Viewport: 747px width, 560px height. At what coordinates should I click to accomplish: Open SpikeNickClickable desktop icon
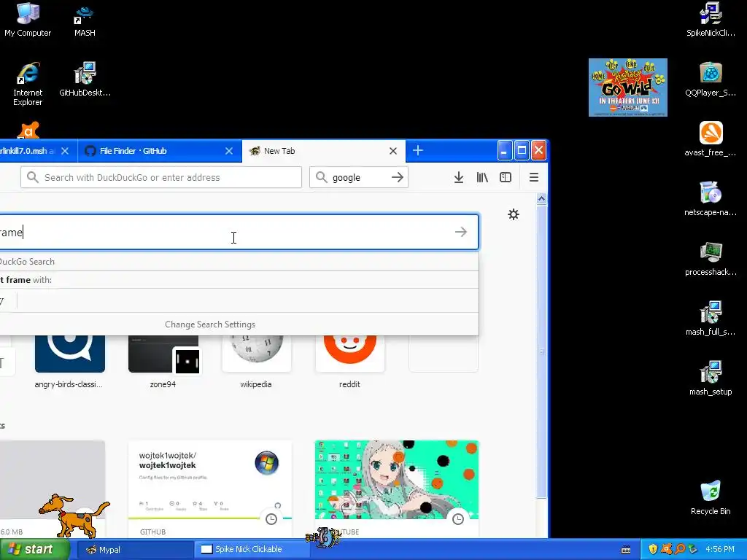pyautogui.click(x=711, y=20)
